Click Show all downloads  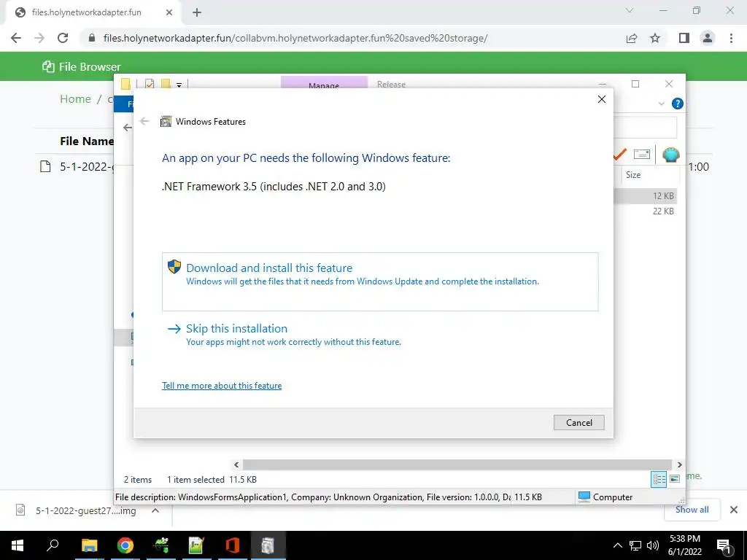coord(692,510)
